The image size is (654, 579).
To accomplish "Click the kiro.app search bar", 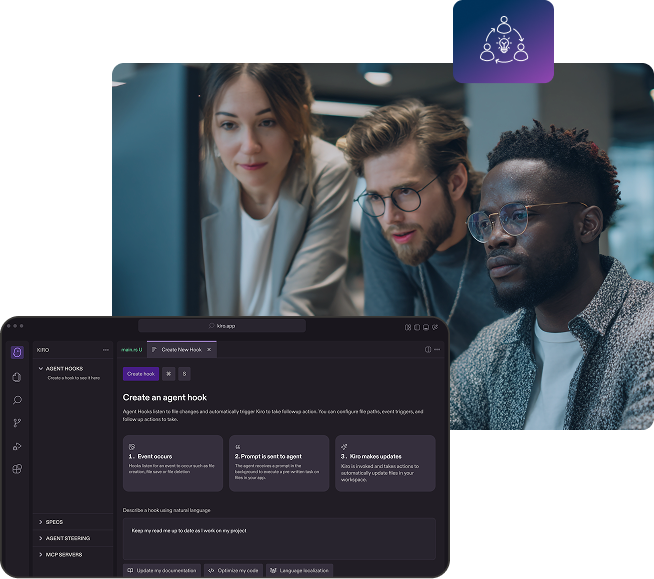I will tap(222, 326).
